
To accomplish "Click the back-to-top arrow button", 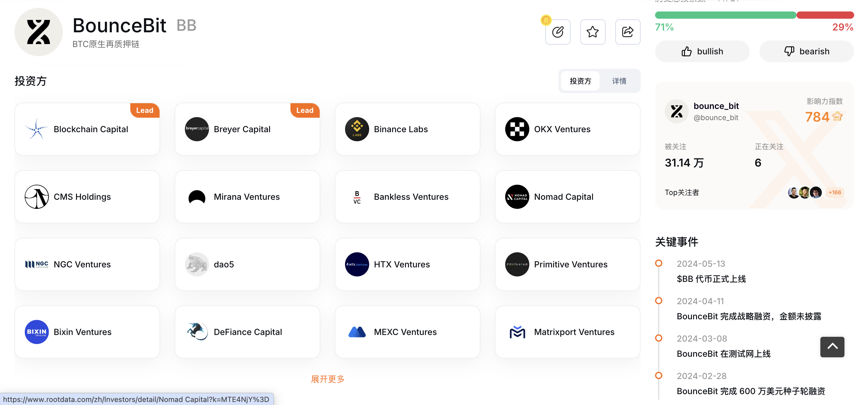I will [832, 347].
